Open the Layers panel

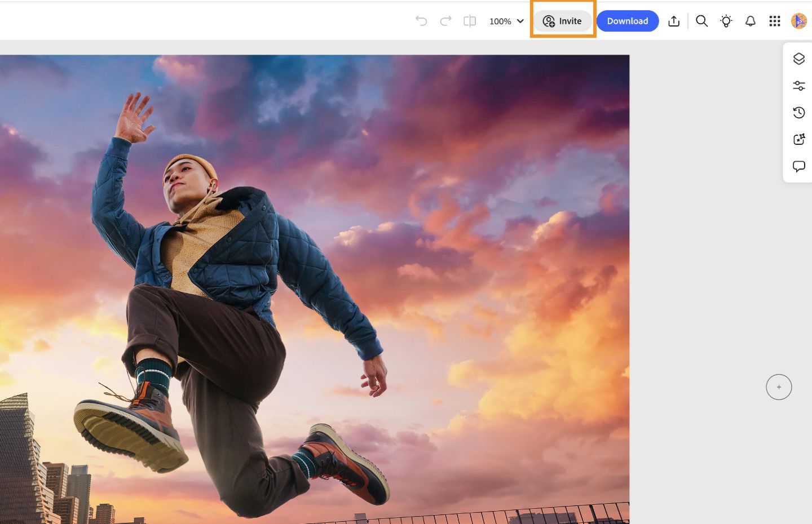pos(798,59)
